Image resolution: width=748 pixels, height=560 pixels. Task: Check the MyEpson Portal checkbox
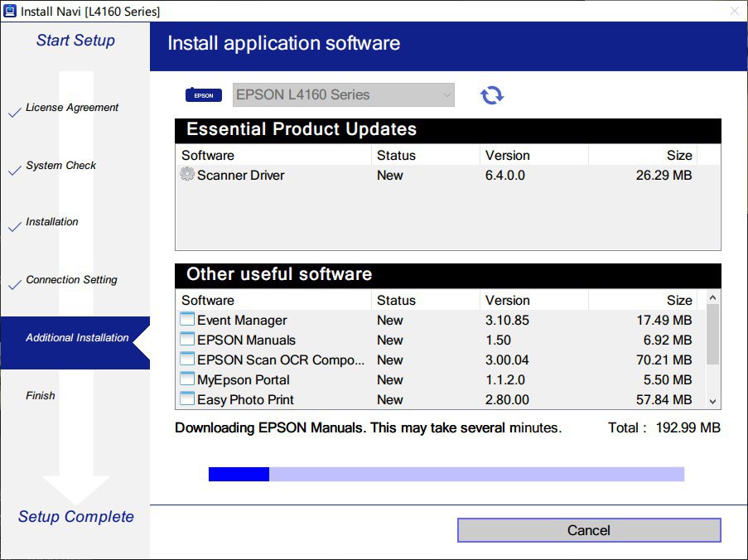(x=187, y=379)
